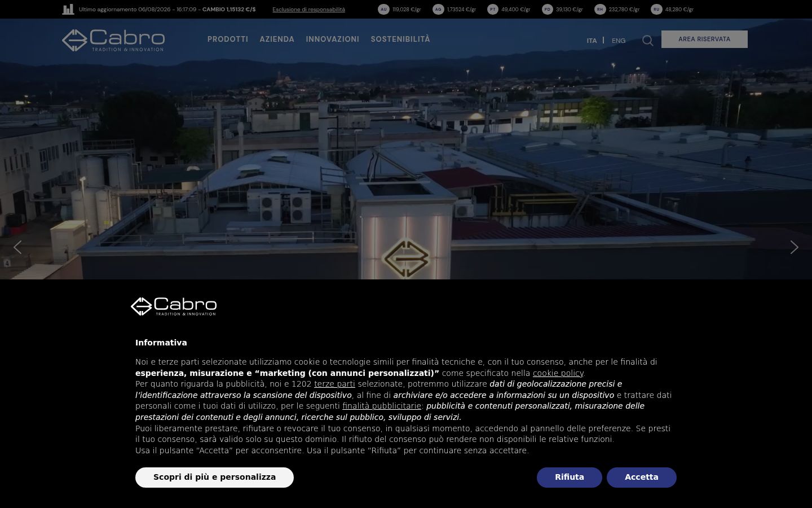The image size is (812, 508).
Task: Open the Area Riservata button
Action: point(704,40)
